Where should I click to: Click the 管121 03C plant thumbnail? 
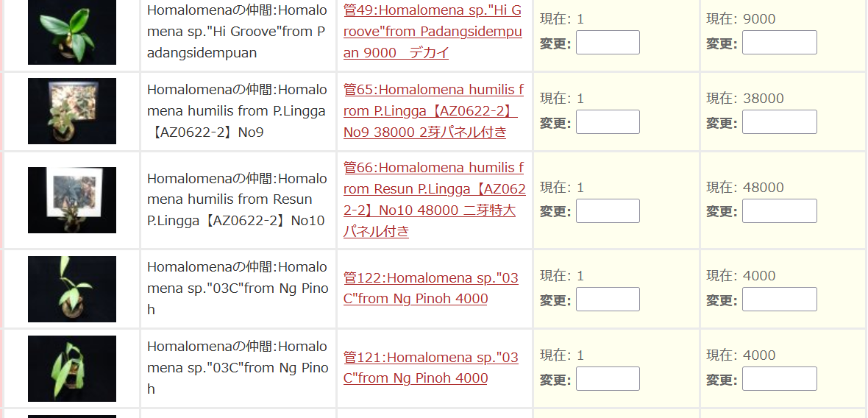(x=72, y=368)
